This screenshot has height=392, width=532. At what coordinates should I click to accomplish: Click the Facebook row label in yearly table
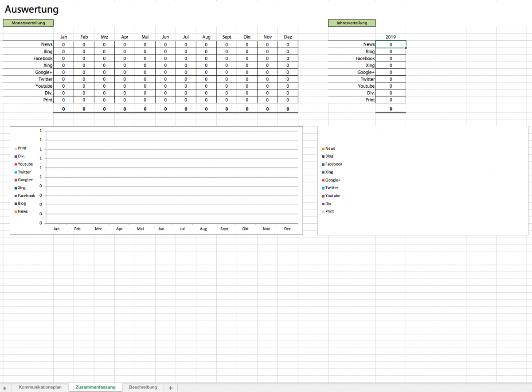tap(365, 58)
